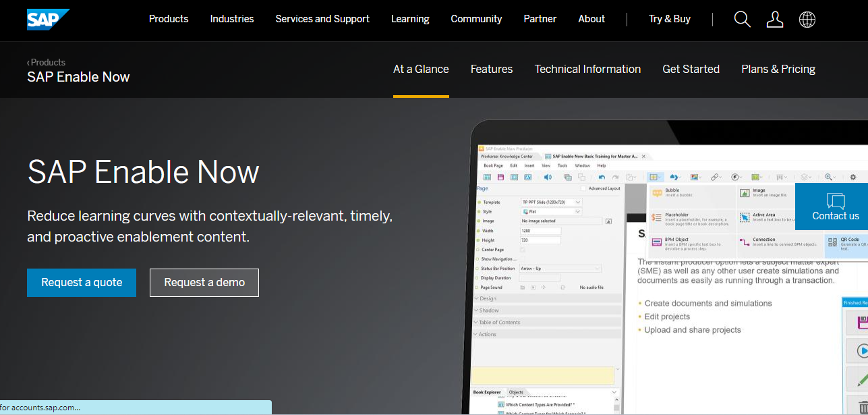Click the green pencil edit icon
The image size is (868, 415).
863,381
